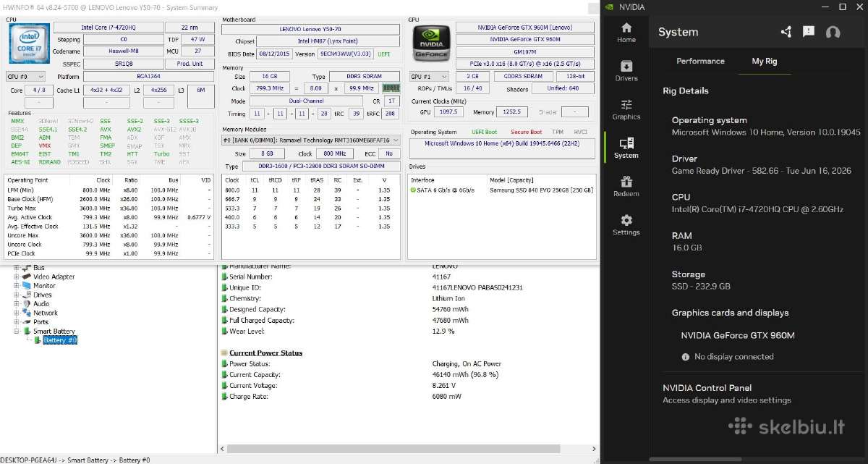Switch to the Performance tab
This screenshot has width=868, height=464.
[x=700, y=61]
